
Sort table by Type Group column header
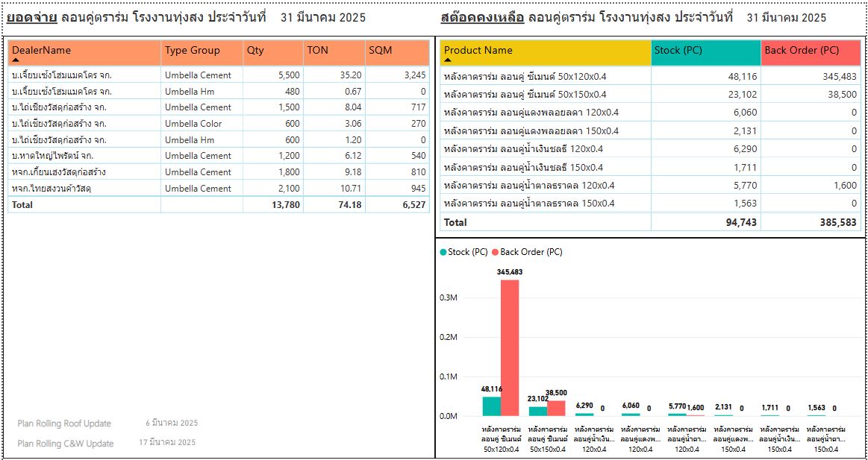(x=193, y=51)
